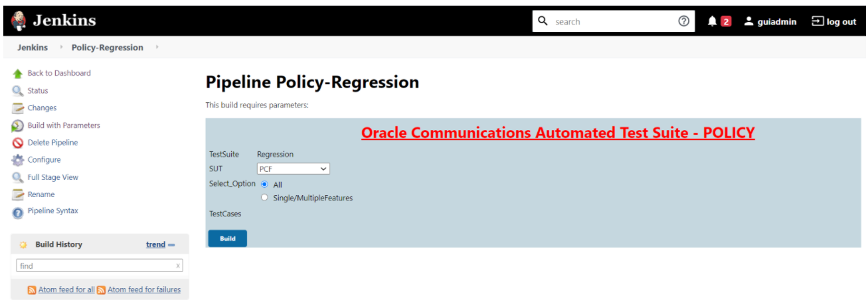Open the Rename link

[41, 194]
